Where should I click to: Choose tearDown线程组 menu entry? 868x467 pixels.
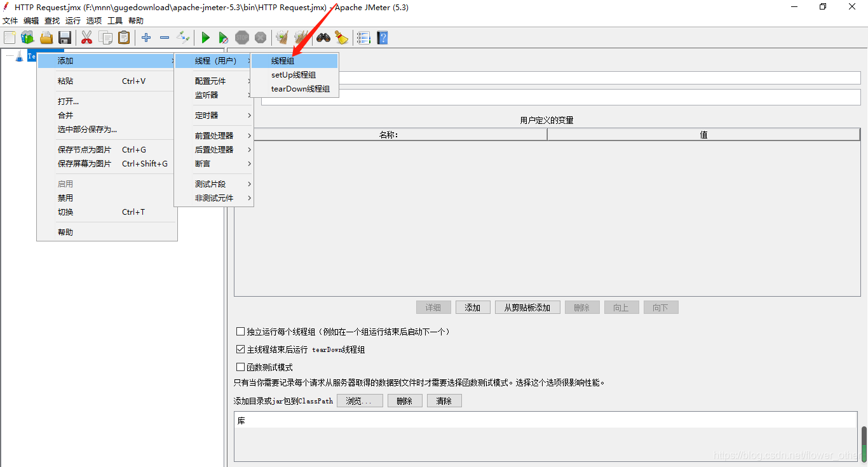click(x=295, y=89)
